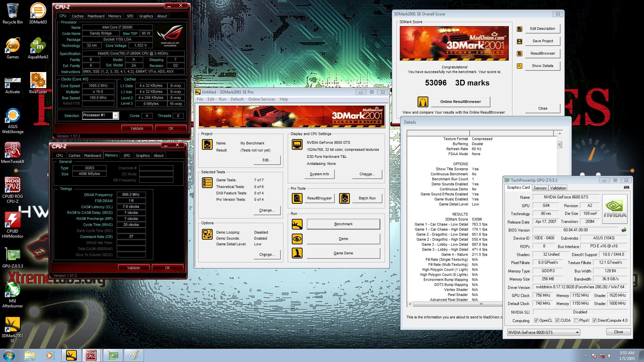
Task: Click the Game Demo button
Action: pos(343,253)
